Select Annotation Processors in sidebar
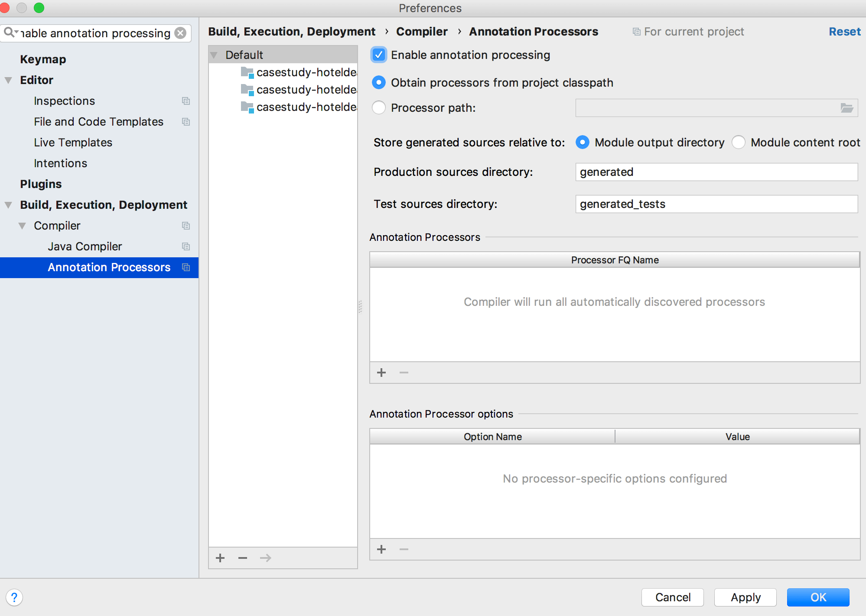The height and width of the screenshot is (616, 866). (99, 267)
